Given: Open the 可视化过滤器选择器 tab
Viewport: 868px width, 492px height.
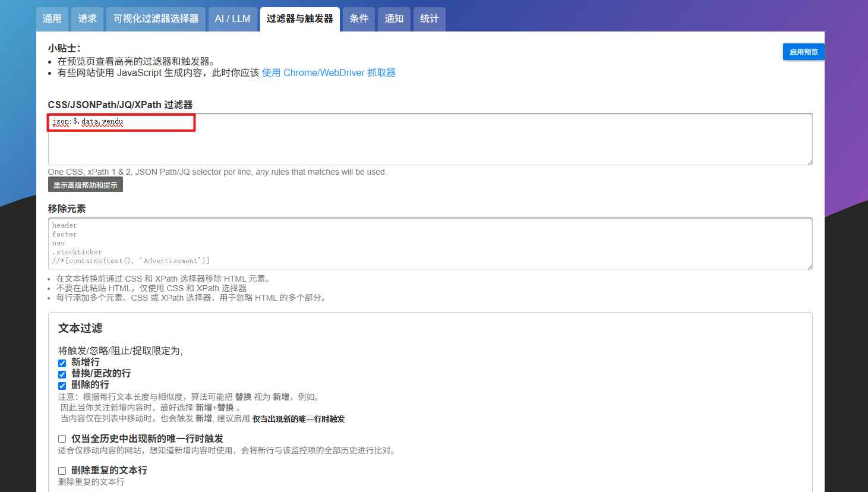Looking at the screenshot, I should click(156, 19).
